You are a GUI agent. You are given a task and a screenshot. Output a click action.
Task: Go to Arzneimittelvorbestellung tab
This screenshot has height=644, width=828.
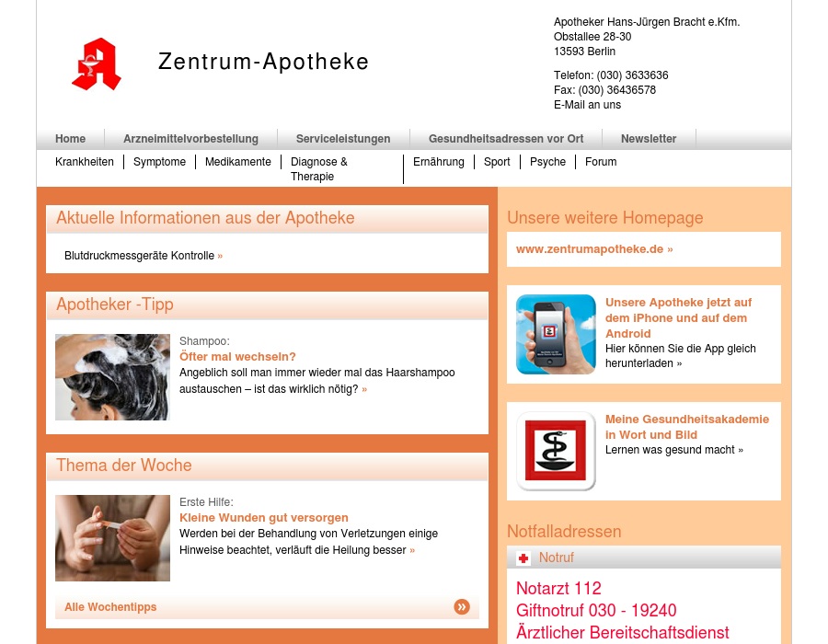[x=190, y=139]
